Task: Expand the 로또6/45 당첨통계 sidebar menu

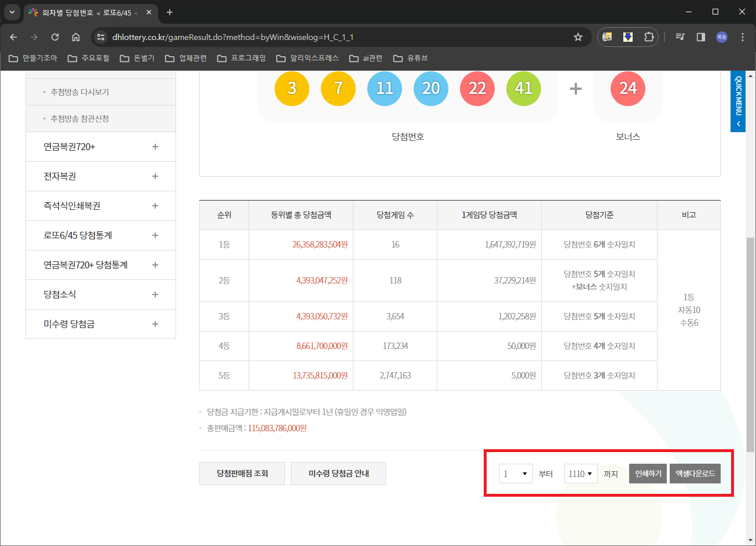Action: click(101, 235)
